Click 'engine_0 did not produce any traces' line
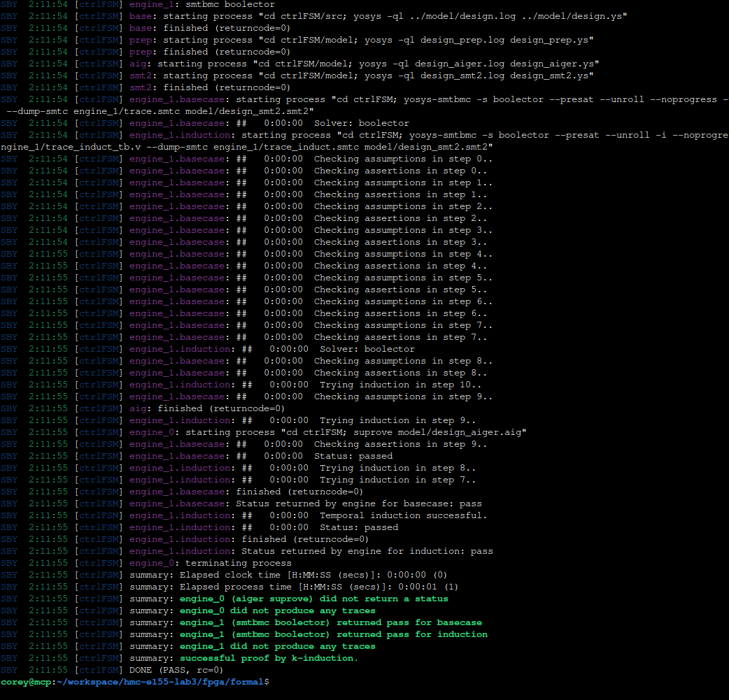This screenshot has width=729, height=700. [277, 610]
